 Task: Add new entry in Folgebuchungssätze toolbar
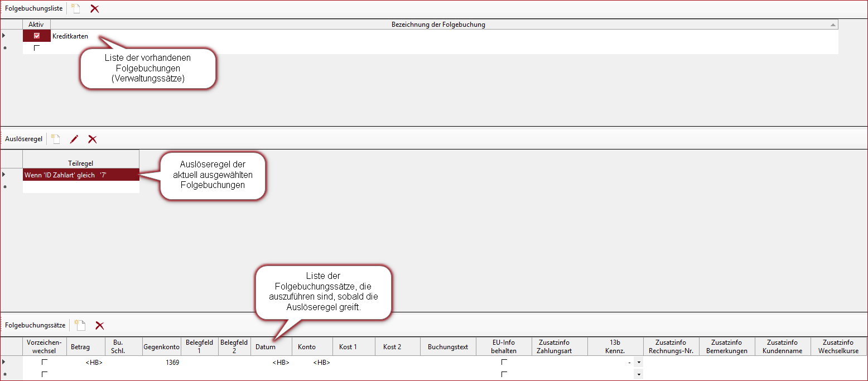pos(80,325)
